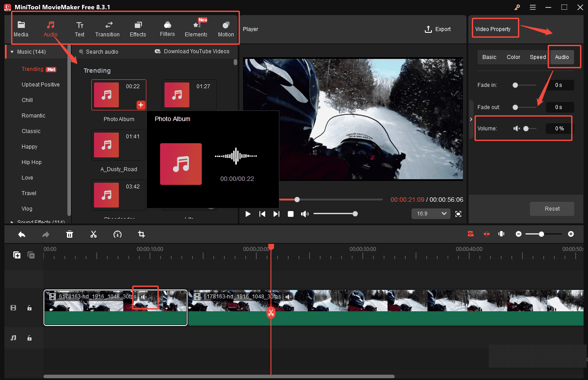This screenshot has width=588, height=380.
Task: Open the Elements library
Action: click(x=196, y=28)
